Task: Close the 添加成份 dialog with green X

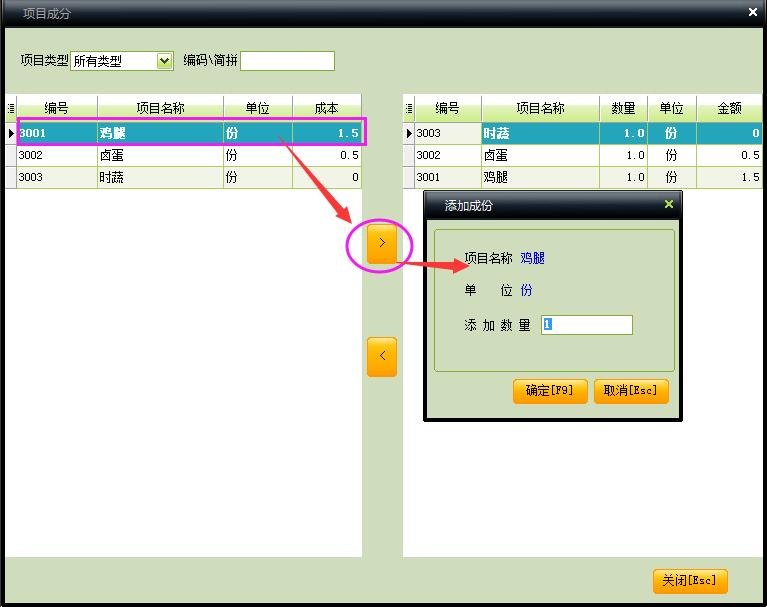Action: pyautogui.click(x=669, y=204)
